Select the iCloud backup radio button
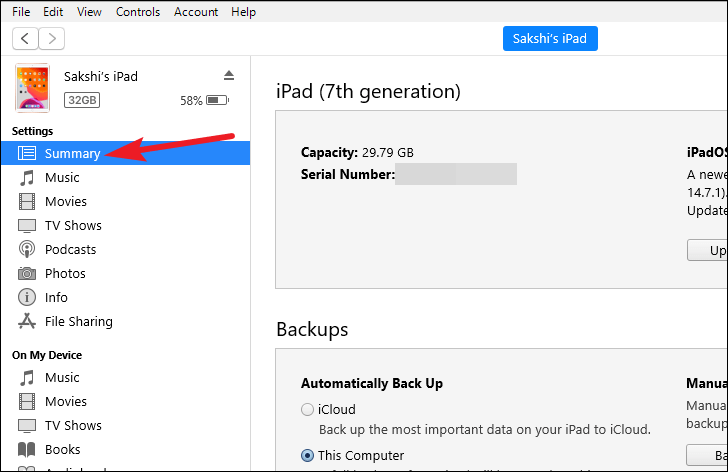The image size is (728, 472). coord(307,409)
